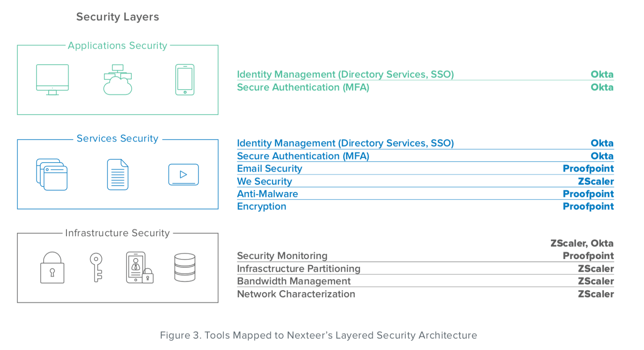Screen dimensions: 644x350
Task: Click Proofpoint beside Encryption
Action: (x=588, y=206)
